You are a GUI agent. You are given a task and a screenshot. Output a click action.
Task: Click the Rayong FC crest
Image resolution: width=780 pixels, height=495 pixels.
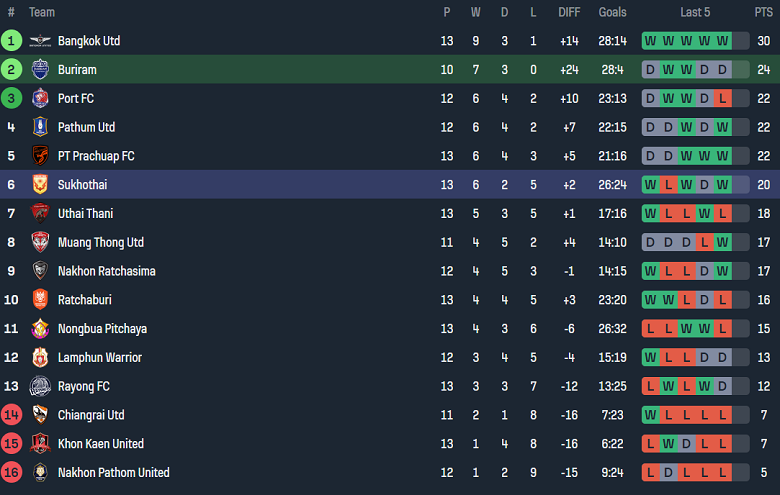tap(40, 387)
